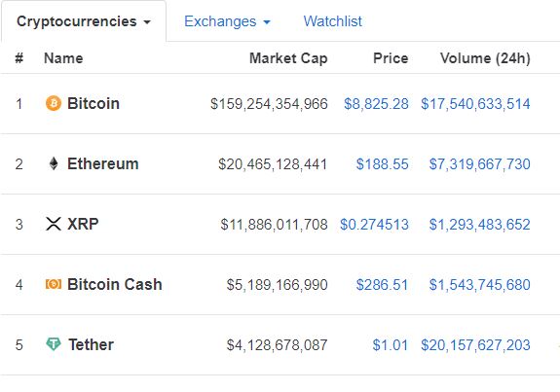Screen dimensions: 560x392
Task: Expand the Exchanges dropdown menu
Action: coord(227,21)
